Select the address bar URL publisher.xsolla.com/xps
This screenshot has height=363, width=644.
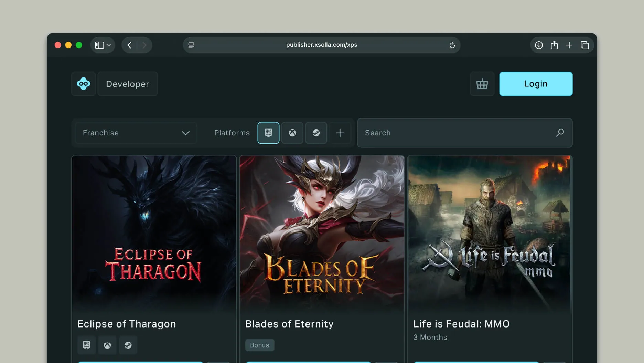coord(322,45)
